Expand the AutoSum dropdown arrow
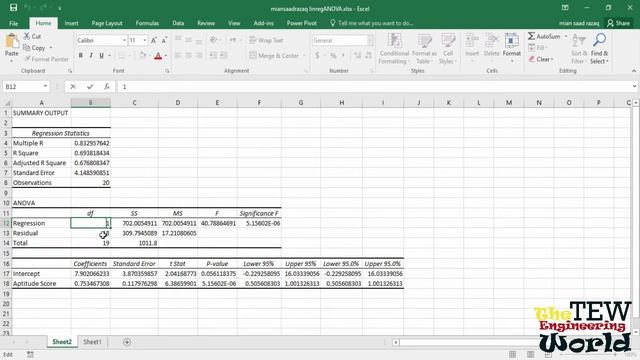This screenshot has height=360, width=640. (x=566, y=36)
